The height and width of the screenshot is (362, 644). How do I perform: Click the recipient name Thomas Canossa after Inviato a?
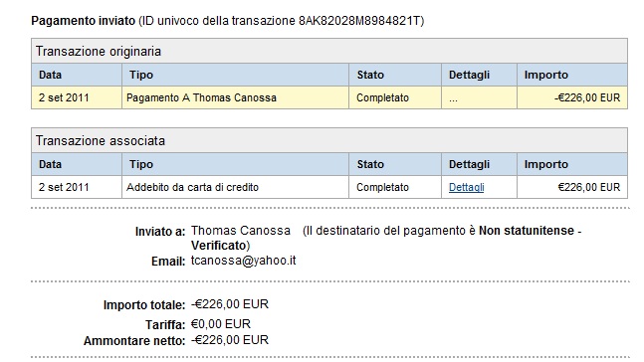[x=241, y=231]
